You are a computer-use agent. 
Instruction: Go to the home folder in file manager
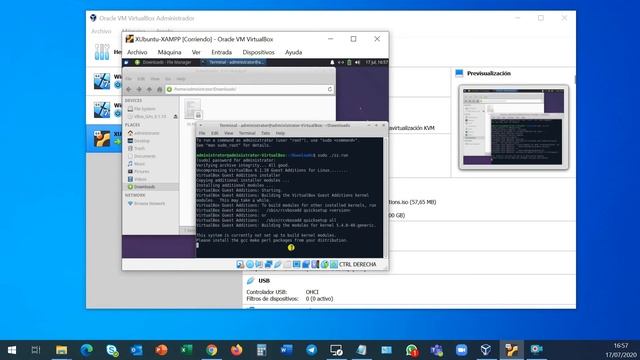tap(160, 89)
